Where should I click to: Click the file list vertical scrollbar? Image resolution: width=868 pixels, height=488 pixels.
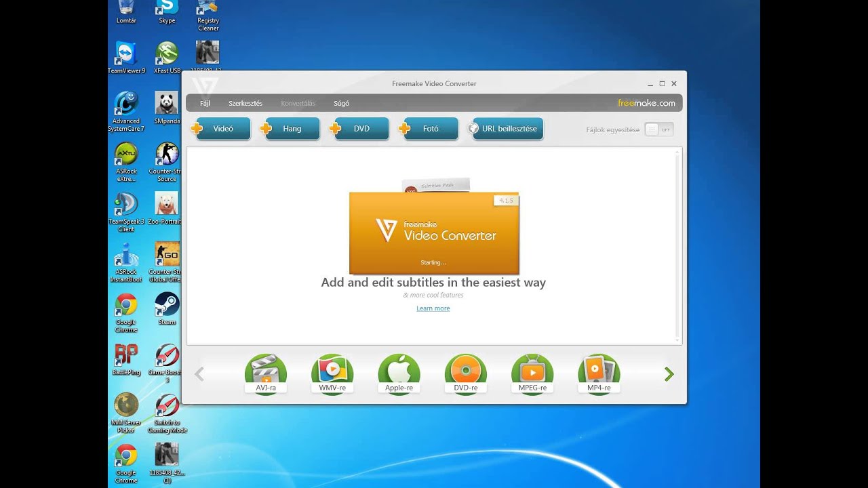point(677,245)
